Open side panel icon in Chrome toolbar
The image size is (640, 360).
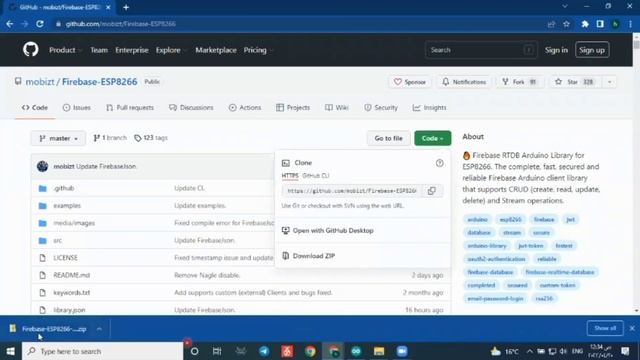pyautogui.click(x=600, y=24)
